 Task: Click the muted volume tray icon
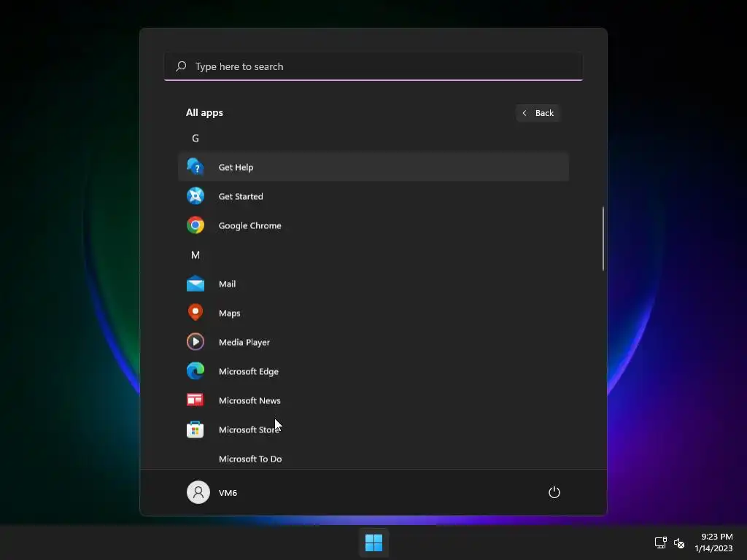(679, 542)
